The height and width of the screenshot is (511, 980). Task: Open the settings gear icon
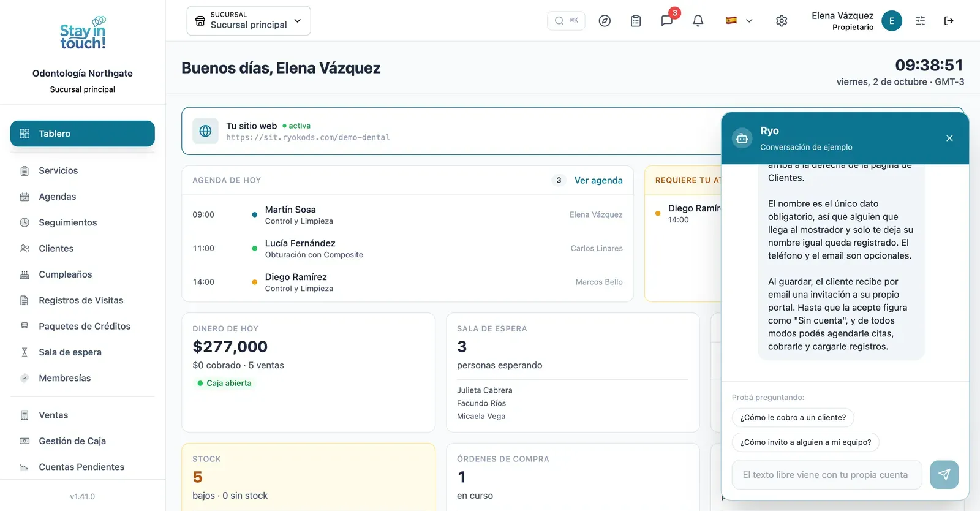(782, 21)
